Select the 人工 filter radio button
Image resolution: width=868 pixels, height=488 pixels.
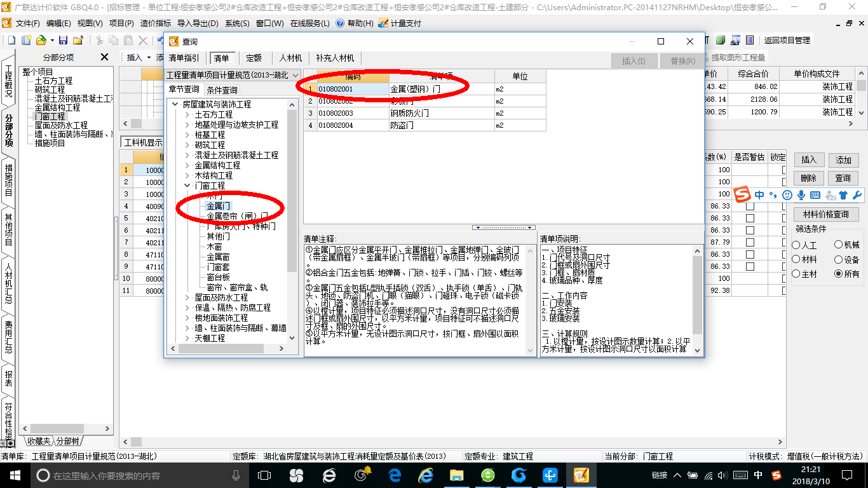click(x=796, y=245)
